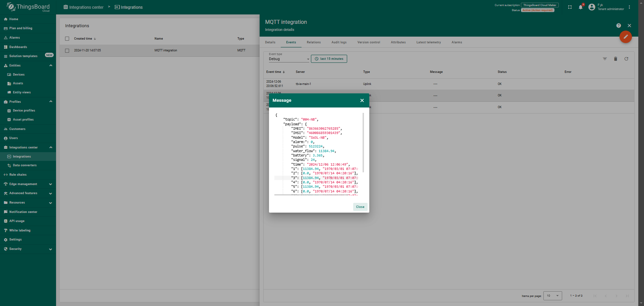This screenshot has width=644, height=306.
Task: Switch to Version control tab
Action: pyautogui.click(x=369, y=42)
